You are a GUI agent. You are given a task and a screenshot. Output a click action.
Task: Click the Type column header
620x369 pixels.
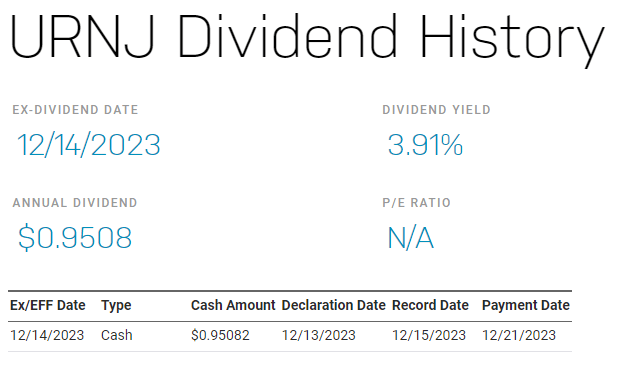tap(116, 306)
